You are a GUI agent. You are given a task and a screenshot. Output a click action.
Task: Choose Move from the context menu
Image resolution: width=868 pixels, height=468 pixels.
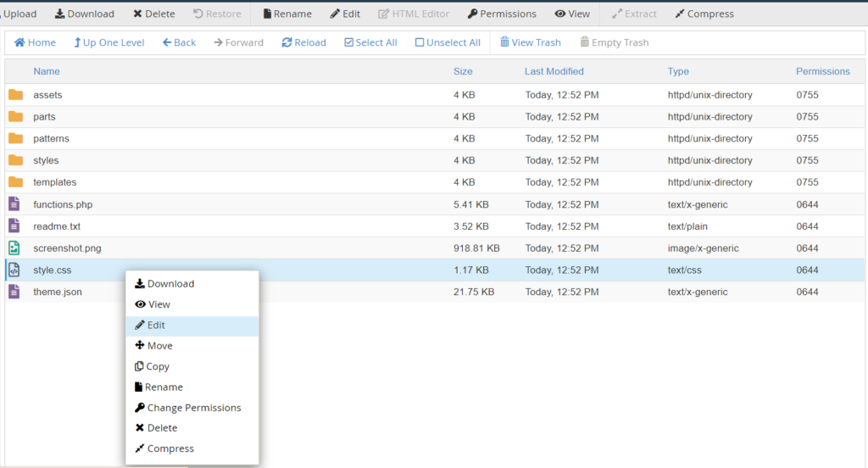(x=192, y=346)
